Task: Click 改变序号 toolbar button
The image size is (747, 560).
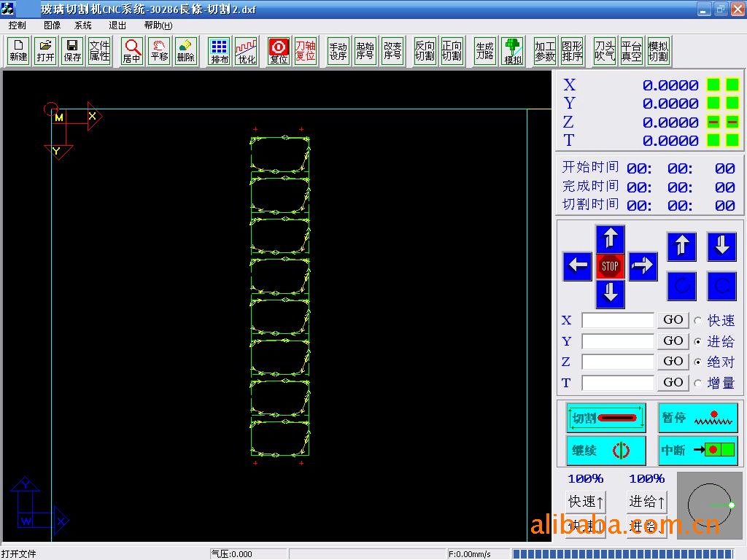Action: [392, 50]
